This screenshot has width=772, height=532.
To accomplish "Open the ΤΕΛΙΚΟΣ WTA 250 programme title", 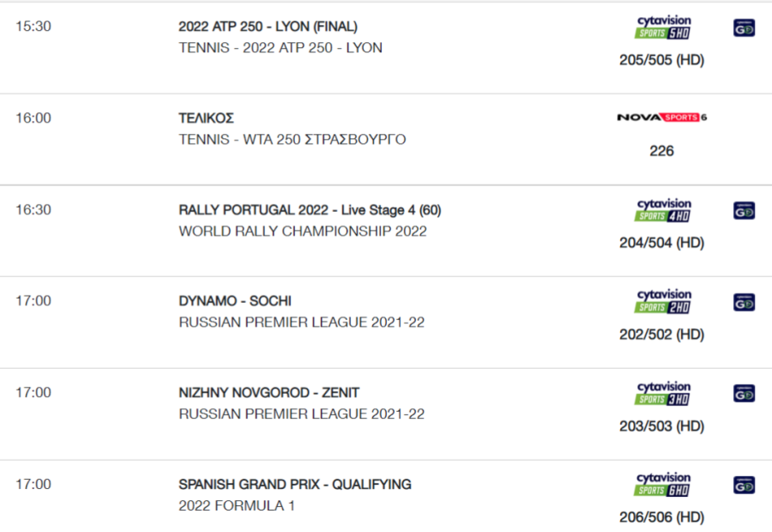I will click(x=206, y=118).
